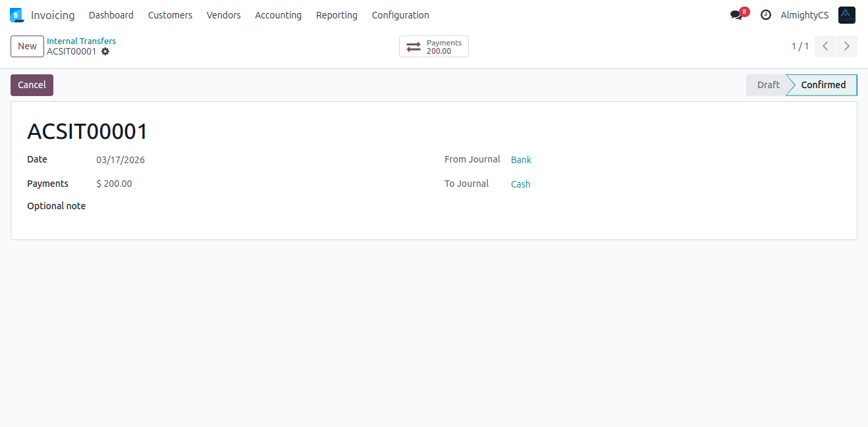Open the Customers menu

click(x=170, y=15)
